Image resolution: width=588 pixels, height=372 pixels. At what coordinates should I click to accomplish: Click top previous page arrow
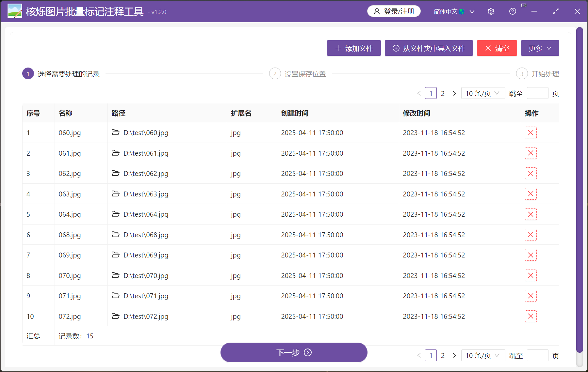click(x=419, y=93)
